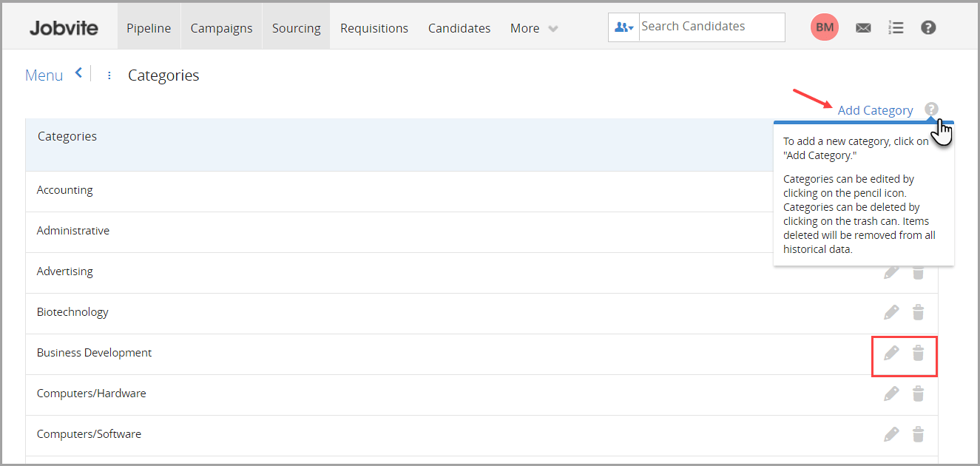
Task: Open the Menu link
Action: (x=44, y=75)
